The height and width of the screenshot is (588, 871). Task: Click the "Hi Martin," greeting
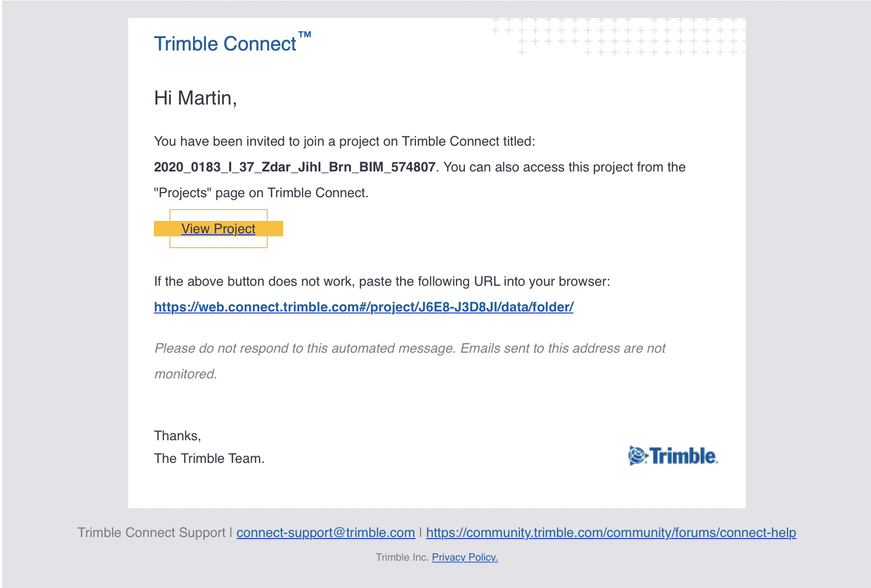pos(196,98)
